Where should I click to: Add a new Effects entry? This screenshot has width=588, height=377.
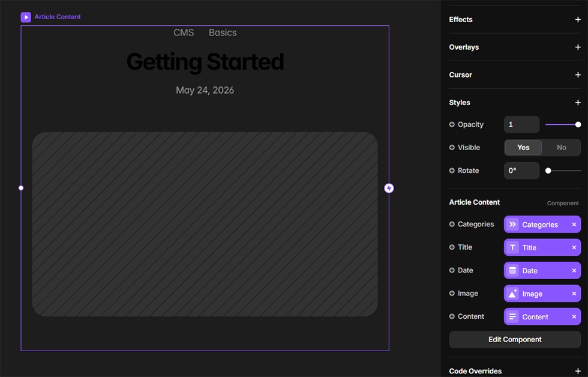coord(577,19)
